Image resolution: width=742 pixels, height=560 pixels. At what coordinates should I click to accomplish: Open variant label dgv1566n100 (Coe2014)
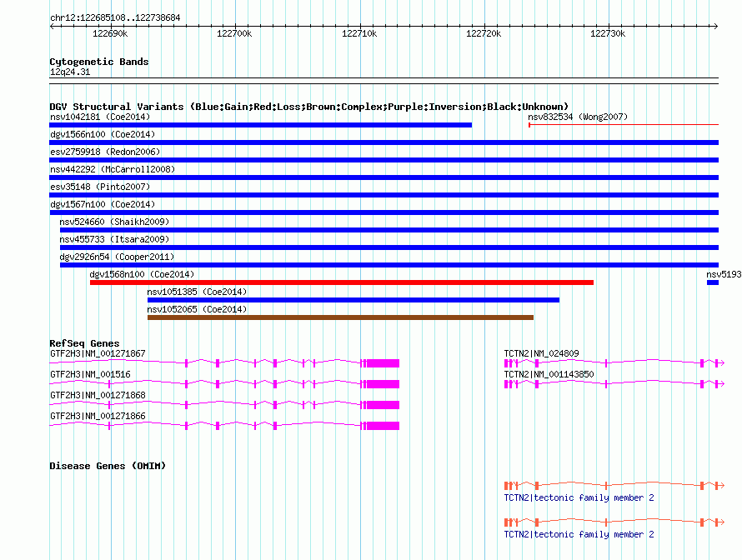pos(103,134)
